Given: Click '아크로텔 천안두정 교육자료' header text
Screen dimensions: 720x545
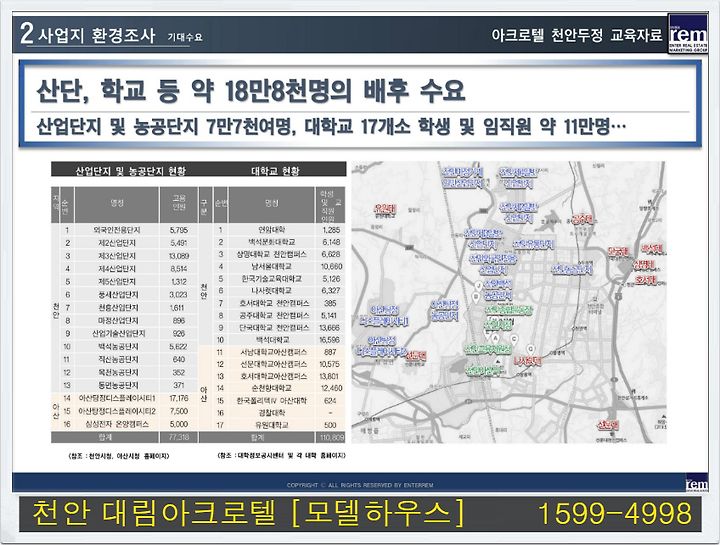Looking at the screenshot, I should coord(576,35).
